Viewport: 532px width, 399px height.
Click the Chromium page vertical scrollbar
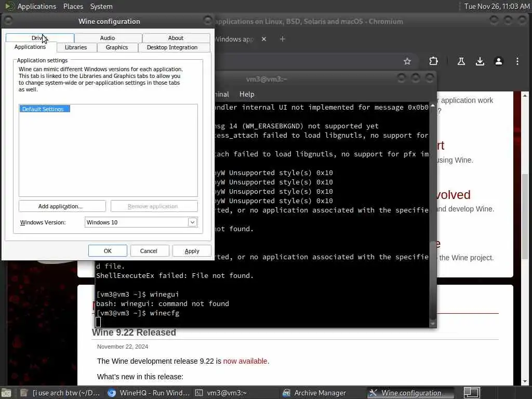click(x=525, y=217)
